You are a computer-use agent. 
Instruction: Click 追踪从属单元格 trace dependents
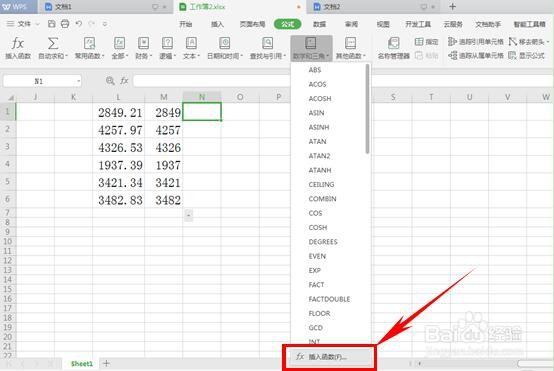(476, 55)
